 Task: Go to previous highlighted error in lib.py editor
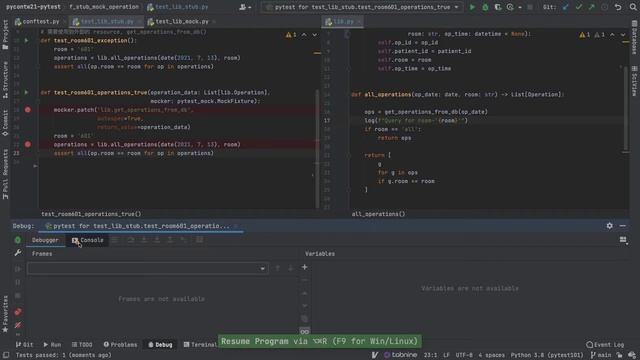[612, 35]
